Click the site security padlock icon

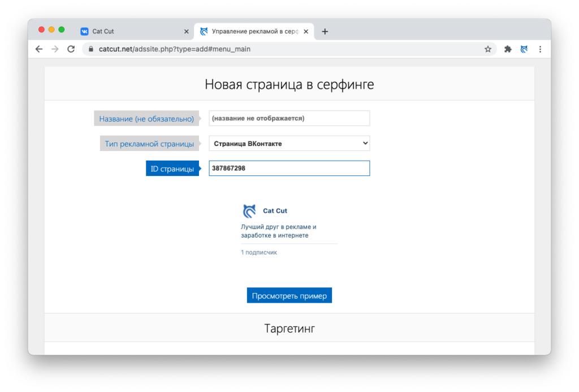[90, 49]
